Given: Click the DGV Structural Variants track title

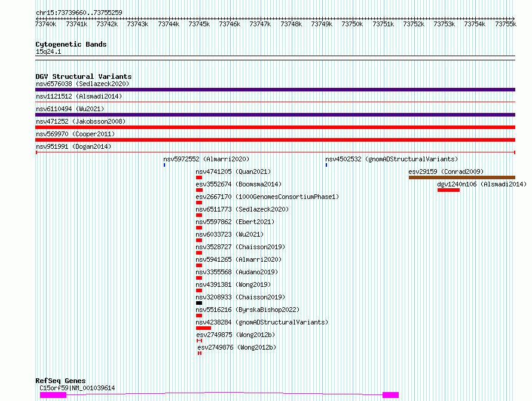Looking at the screenshot, I should click(84, 76).
